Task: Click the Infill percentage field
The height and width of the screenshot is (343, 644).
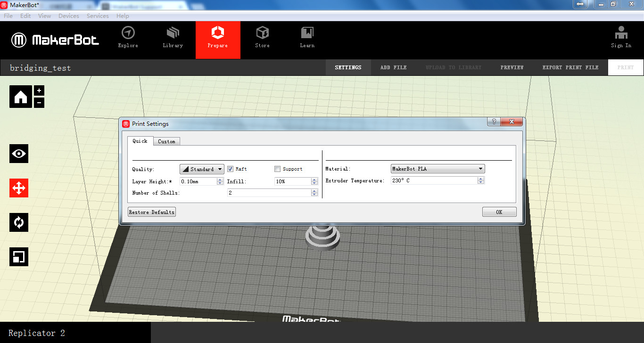Action: click(x=293, y=181)
